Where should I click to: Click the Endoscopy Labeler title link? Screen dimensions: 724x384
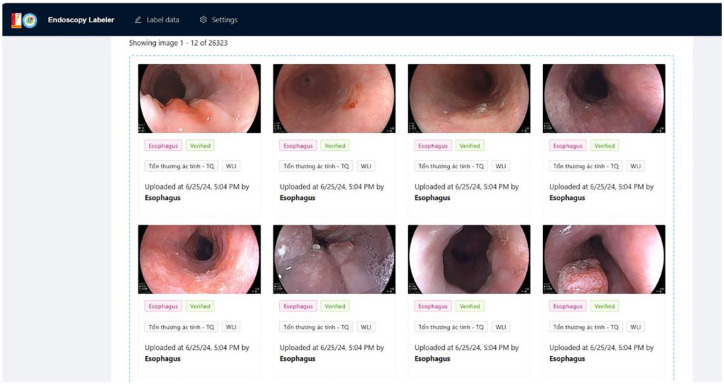pos(81,20)
